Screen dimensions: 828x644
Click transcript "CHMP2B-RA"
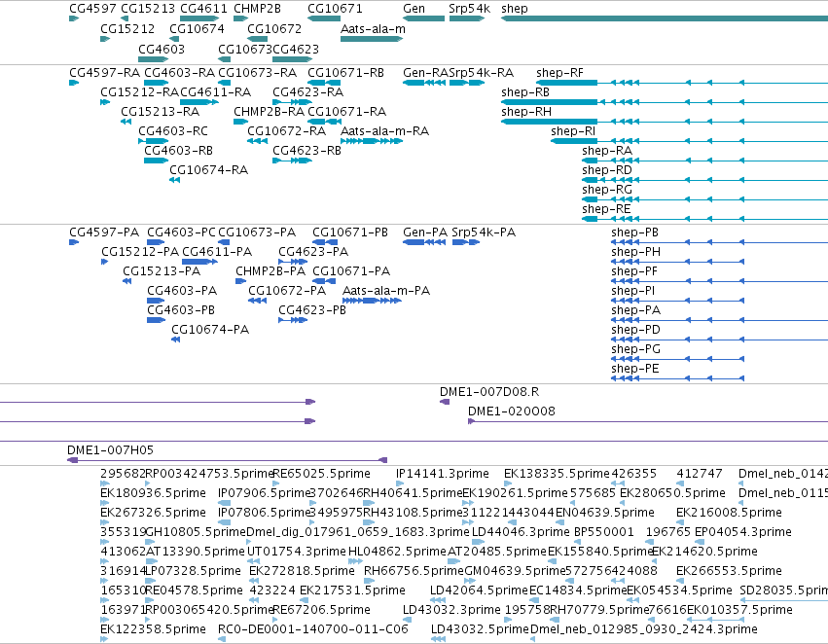pos(269,112)
